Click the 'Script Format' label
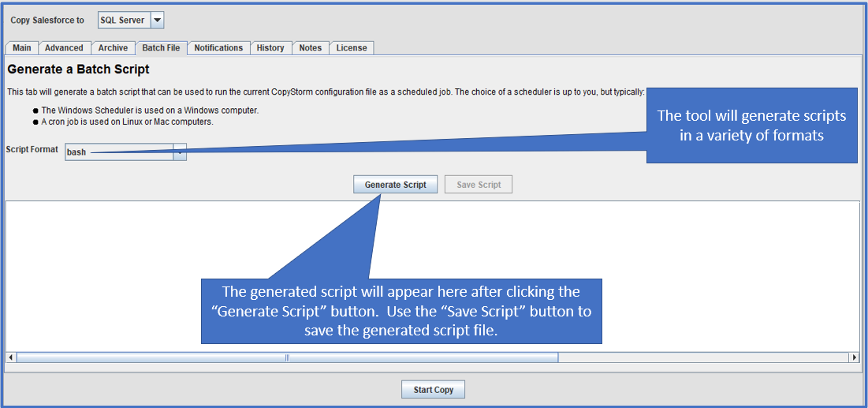Image resolution: width=868 pixels, height=408 pixels. 32,150
